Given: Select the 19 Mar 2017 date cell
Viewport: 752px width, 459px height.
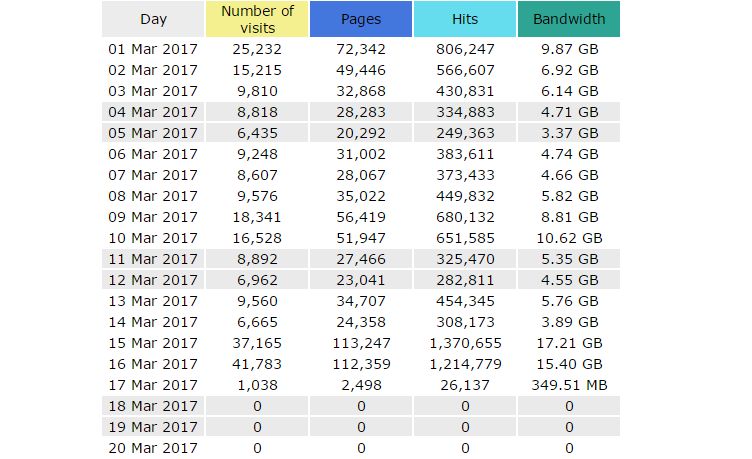Looking at the screenshot, I should pyautogui.click(x=153, y=427).
